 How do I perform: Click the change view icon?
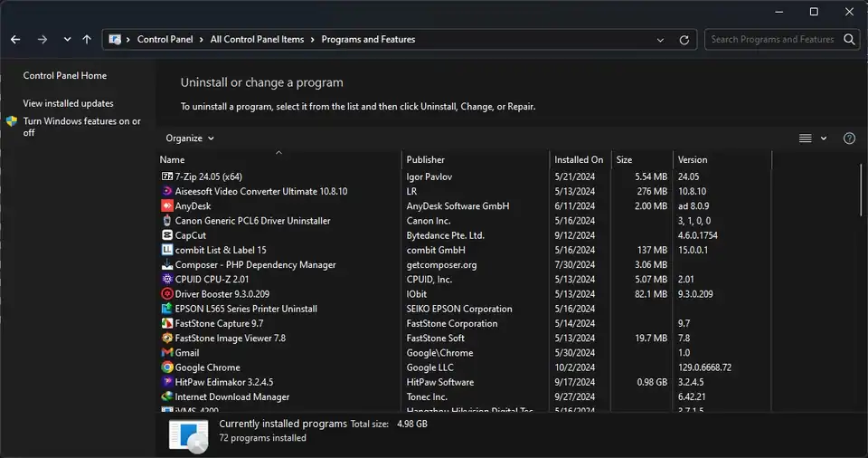tap(806, 138)
